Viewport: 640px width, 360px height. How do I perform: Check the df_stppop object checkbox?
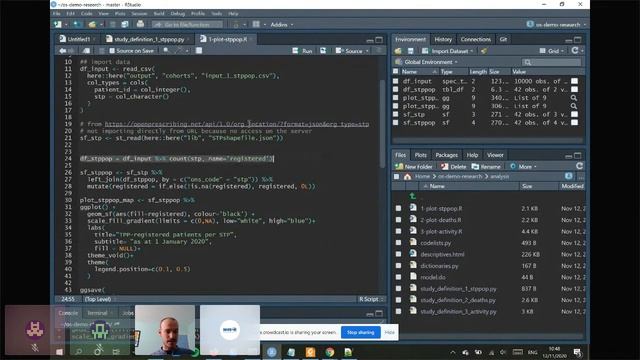coord(395,89)
